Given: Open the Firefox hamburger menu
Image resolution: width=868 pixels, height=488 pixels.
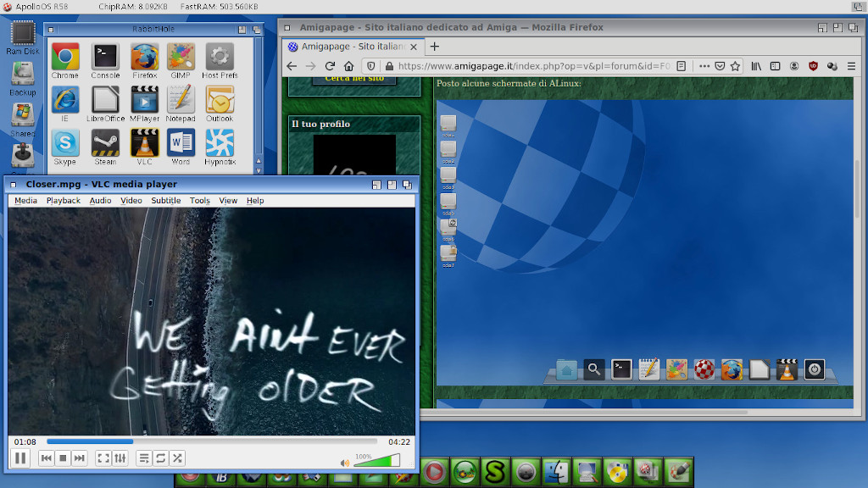Looking at the screenshot, I should tap(851, 66).
